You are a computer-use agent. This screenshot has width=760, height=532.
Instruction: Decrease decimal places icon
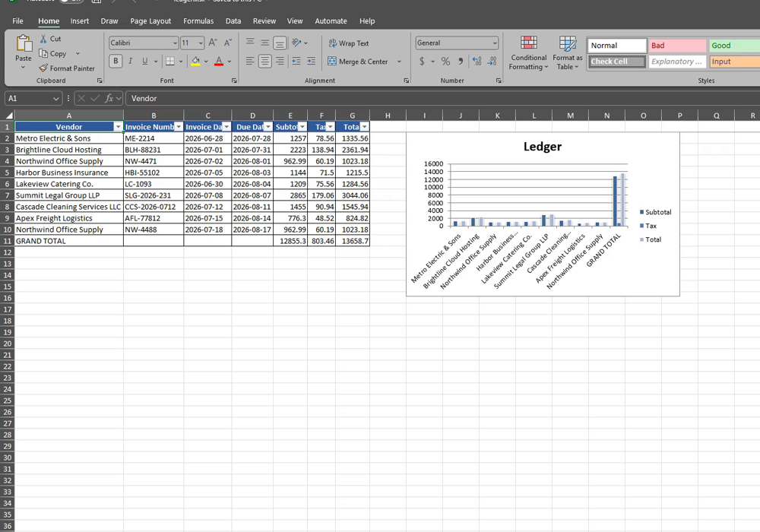point(492,61)
